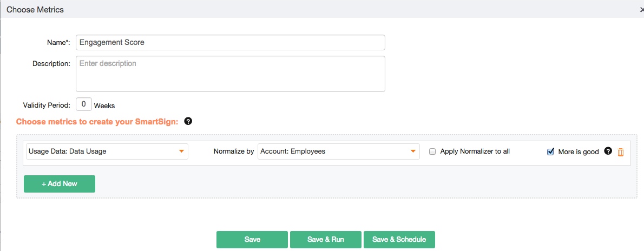Click the Choose Metrics dialog title
Image resolution: width=644 pixels, height=251 pixels.
tap(35, 10)
